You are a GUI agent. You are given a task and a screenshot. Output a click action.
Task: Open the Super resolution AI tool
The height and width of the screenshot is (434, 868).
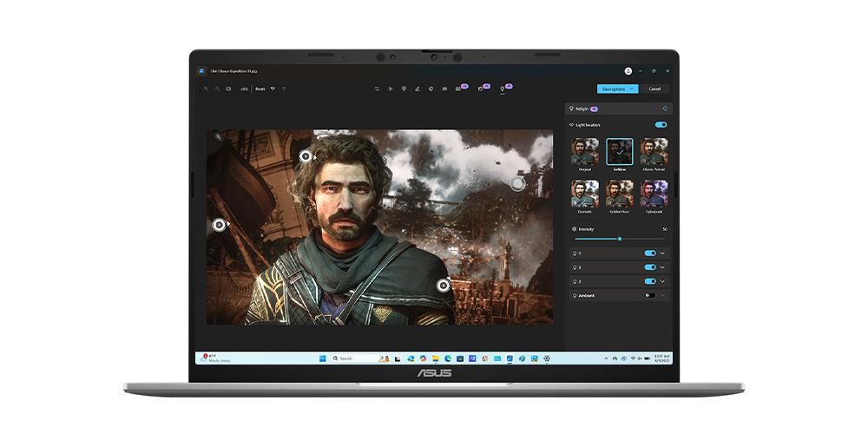tap(458, 89)
